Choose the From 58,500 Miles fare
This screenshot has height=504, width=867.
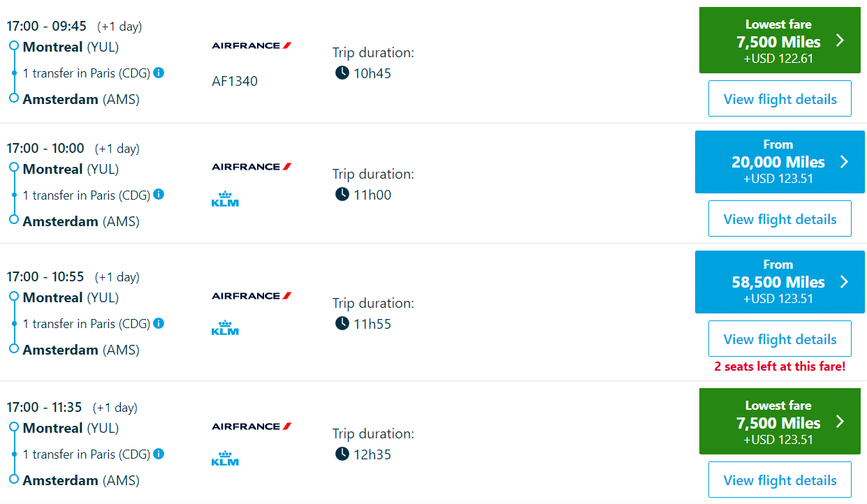click(780, 282)
